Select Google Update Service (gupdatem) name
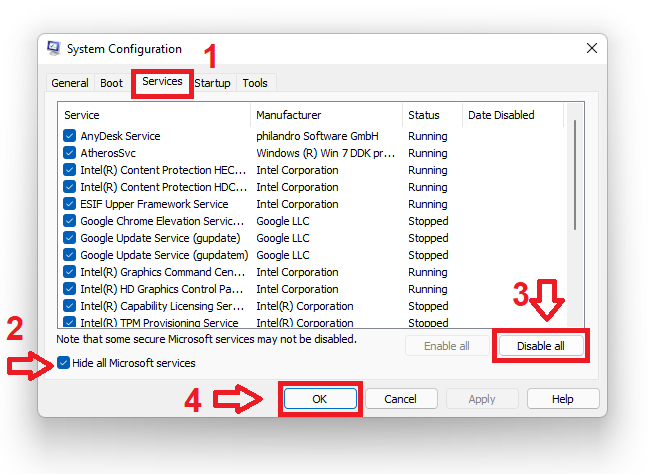This screenshot has width=648, height=474. [164, 255]
